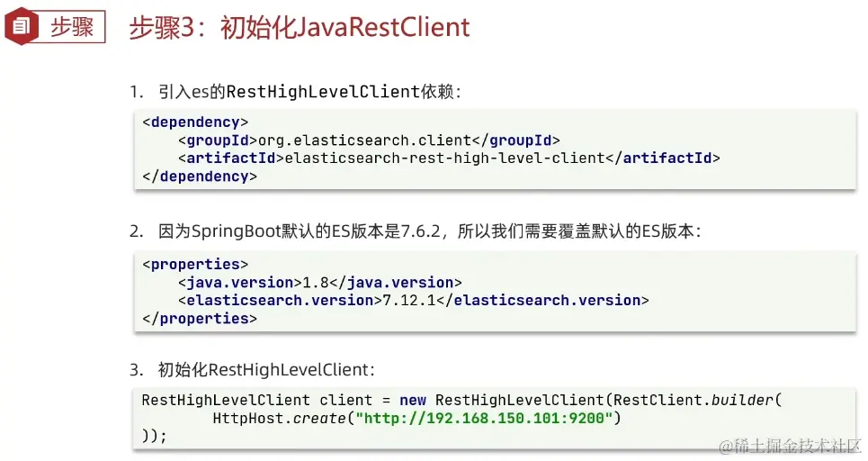Screen dimensions: 868x461
Task: Click the closing )); code line
Action: click(154, 436)
